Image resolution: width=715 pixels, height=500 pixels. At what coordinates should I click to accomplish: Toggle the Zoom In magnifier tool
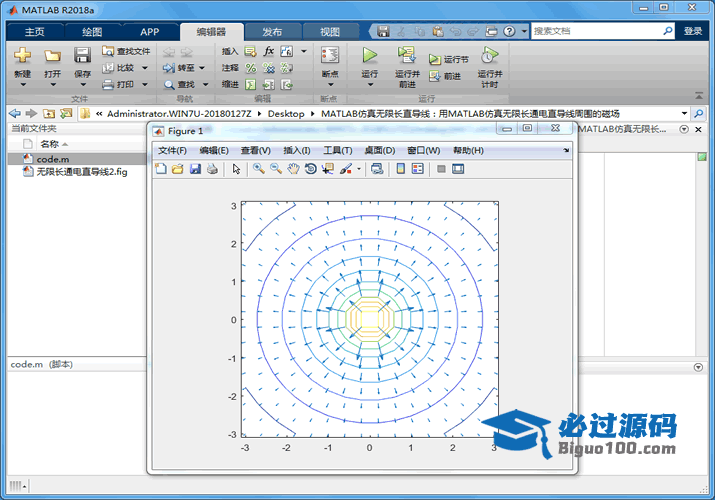tap(258, 169)
